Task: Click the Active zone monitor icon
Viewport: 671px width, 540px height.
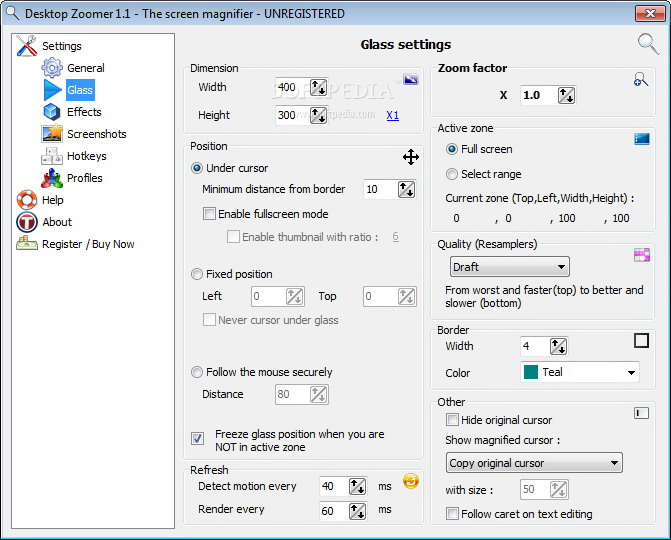Action: pos(642,139)
